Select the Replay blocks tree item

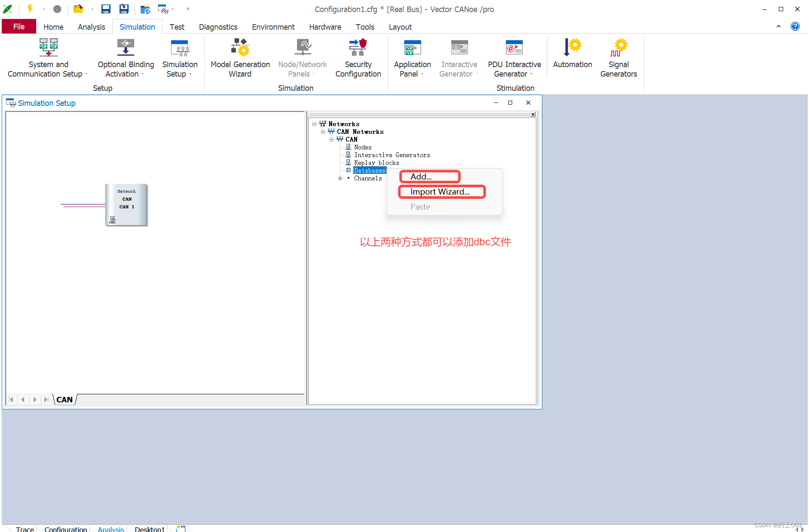pos(376,163)
